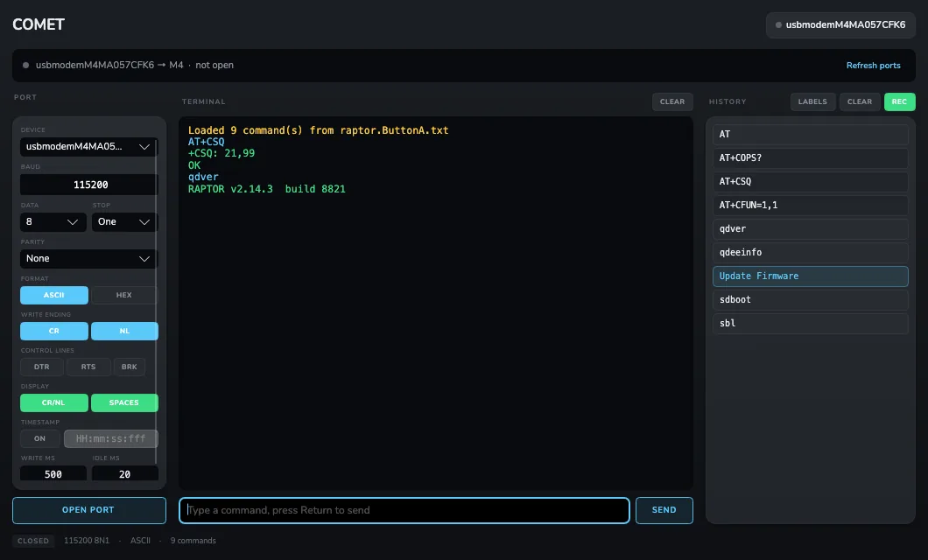Click the Baud rate field showing 115200
This screenshot has width=928, height=560.
tap(88, 185)
